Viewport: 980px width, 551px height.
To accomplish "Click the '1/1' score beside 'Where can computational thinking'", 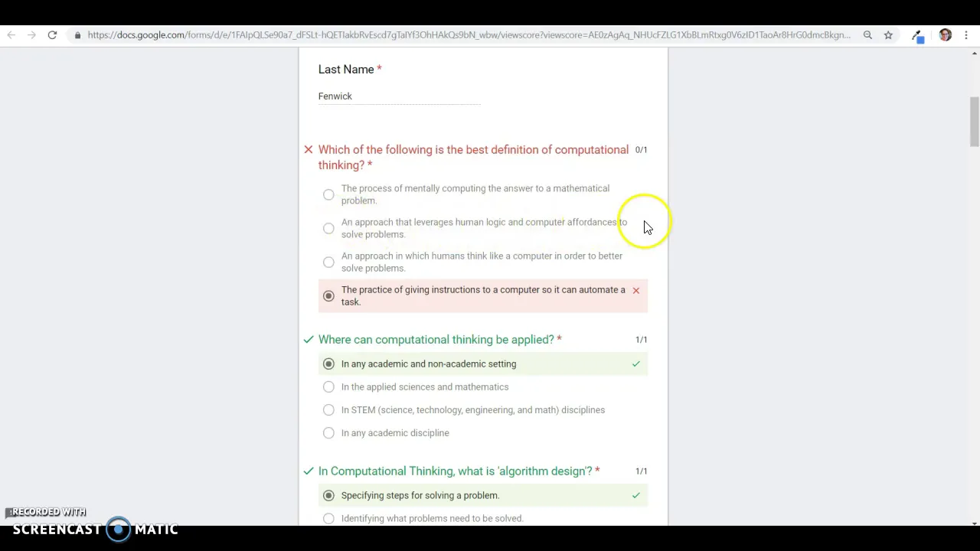I will click(641, 340).
